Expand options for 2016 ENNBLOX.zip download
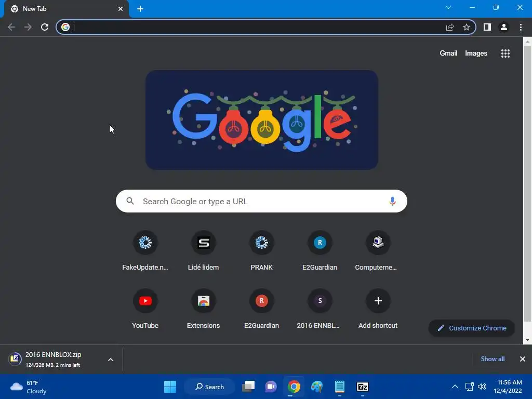 [111, 360]
